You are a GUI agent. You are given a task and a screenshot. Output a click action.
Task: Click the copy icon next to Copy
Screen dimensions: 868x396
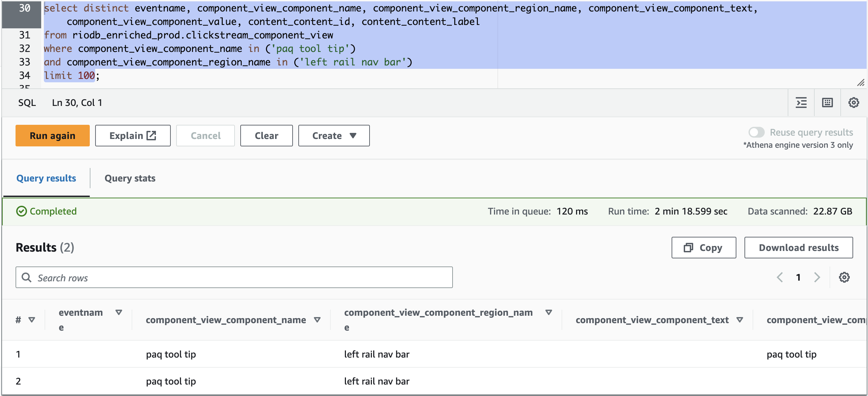coord(688,247)
